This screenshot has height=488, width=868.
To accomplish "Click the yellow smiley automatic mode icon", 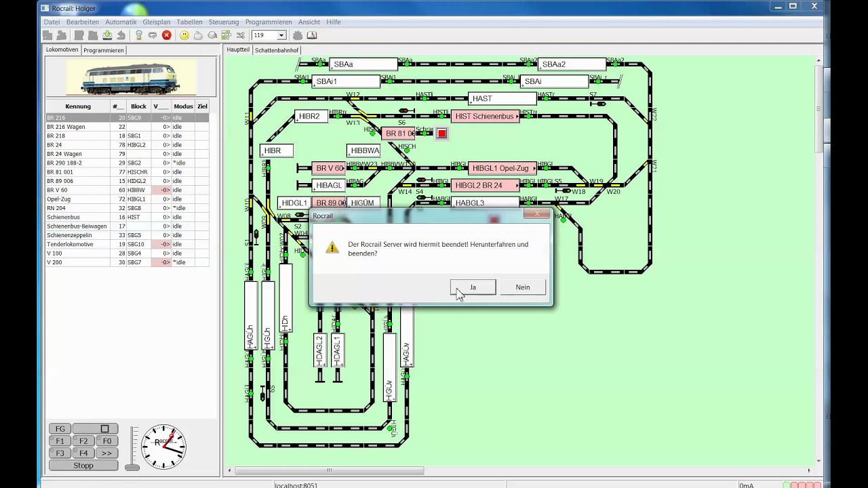I will (184, 35).
